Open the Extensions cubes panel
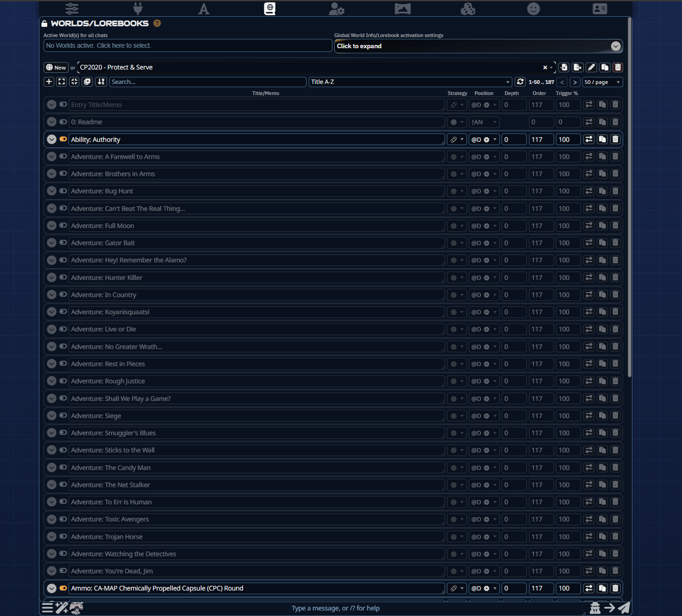Viewport: 682px width, 616px height. pos(468,9)
